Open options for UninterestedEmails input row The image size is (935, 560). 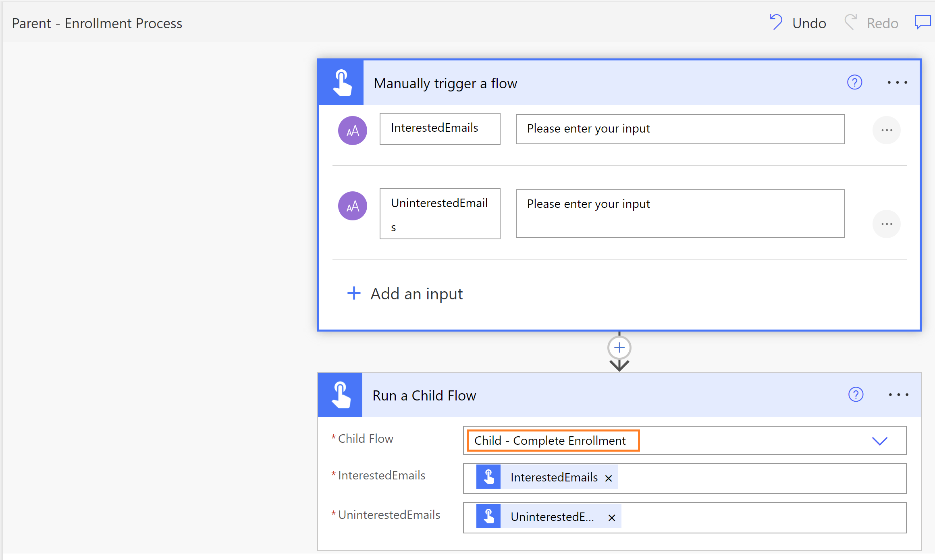[x=886, y=224]
